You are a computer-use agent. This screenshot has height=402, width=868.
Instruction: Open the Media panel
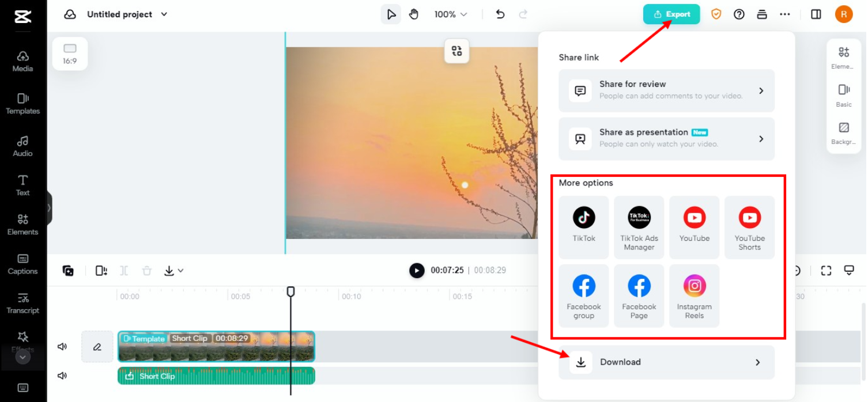[22, 61]
